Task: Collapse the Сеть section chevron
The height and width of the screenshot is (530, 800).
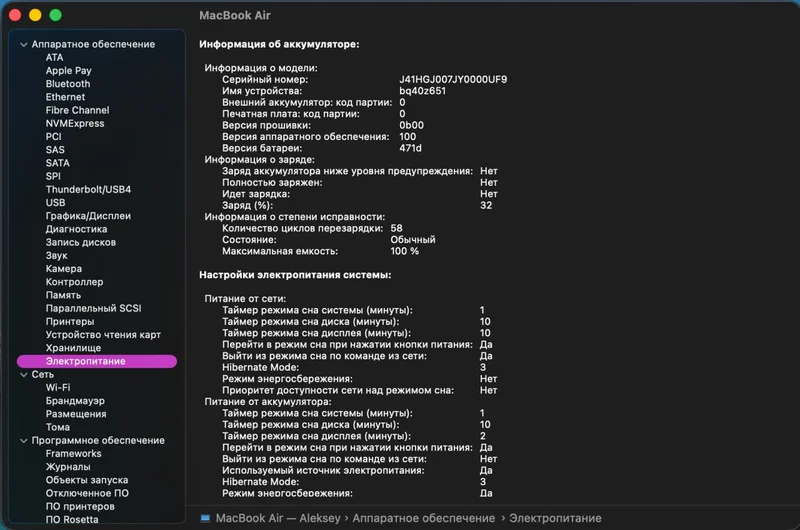Action: (23, 374)
